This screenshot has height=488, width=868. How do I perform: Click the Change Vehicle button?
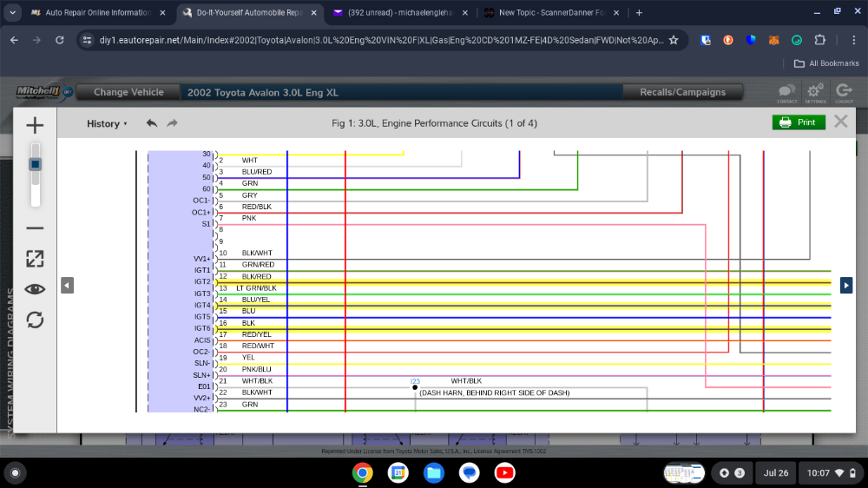(128, 92)
